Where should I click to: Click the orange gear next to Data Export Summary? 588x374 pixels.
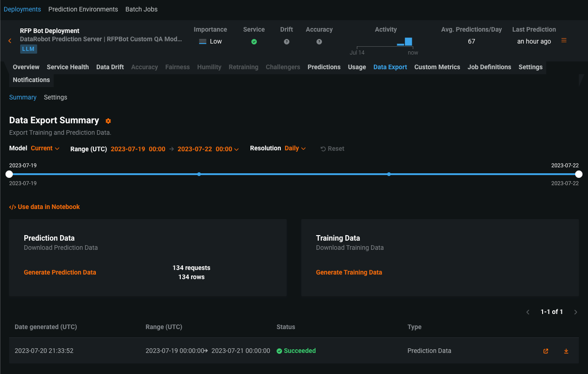(108, 121)
